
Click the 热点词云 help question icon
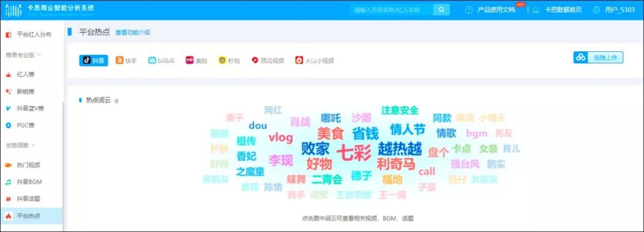116,101
